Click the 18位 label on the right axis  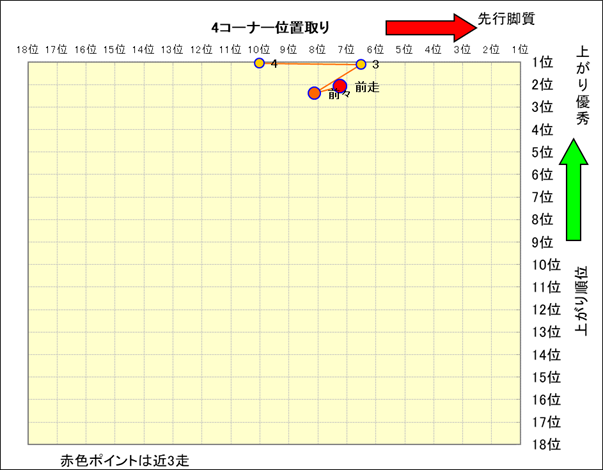(x=547, y=444)
